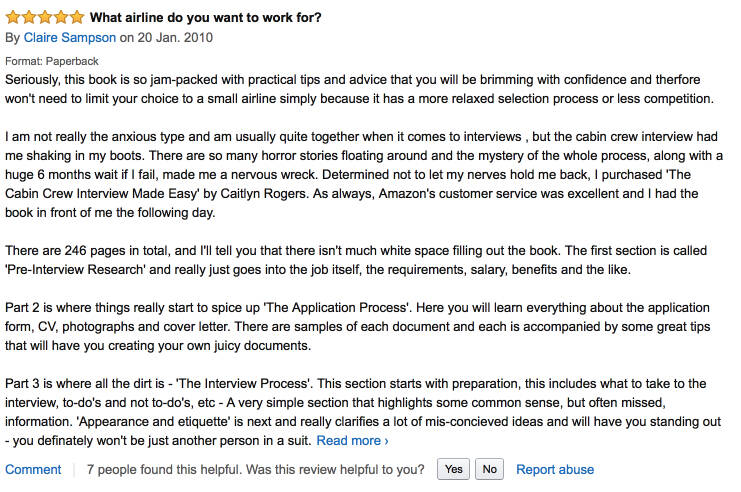The height and width of the screenshot is (492, 741).
Task: Open the Comment link below the review
Action: coord(33,469)
